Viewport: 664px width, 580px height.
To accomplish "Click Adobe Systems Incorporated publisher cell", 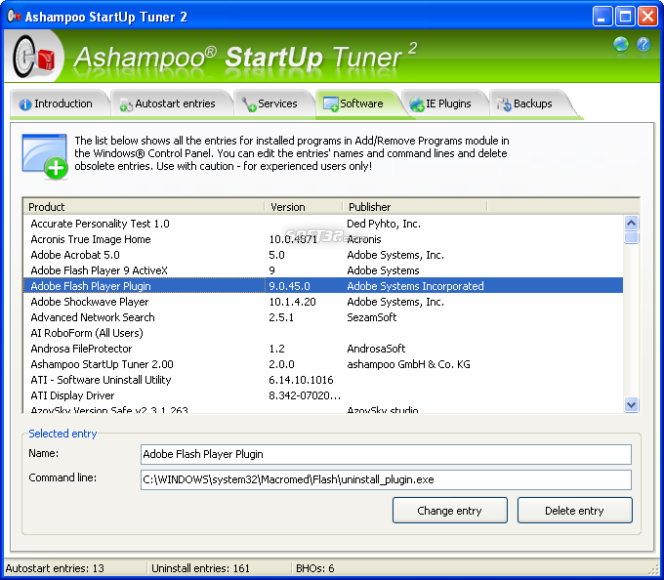I will [x=415, y=286].
